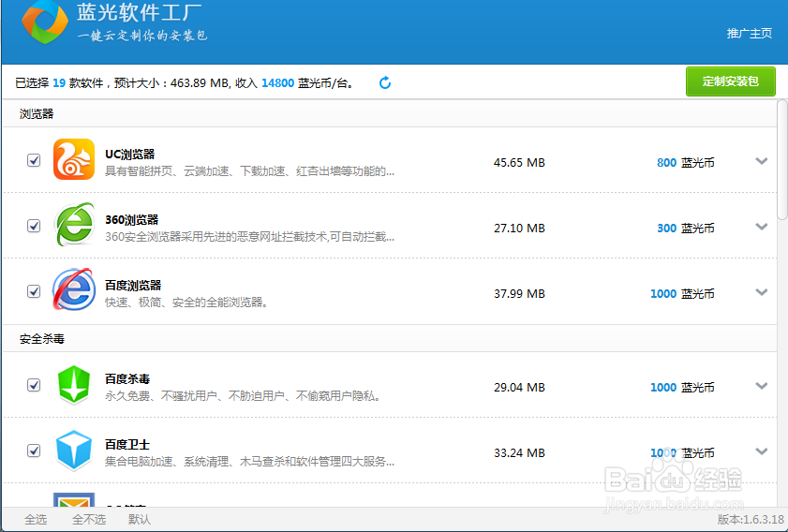The height and width of the screenshot is (532, 788).
Task: Click the 定制安装包 green button
Action: point(731,81)
